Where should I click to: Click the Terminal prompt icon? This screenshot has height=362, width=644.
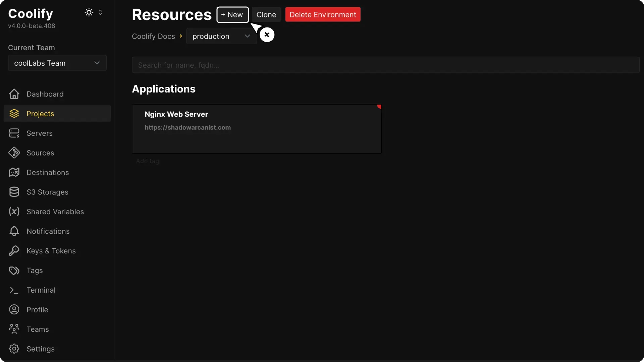[13, 290]
